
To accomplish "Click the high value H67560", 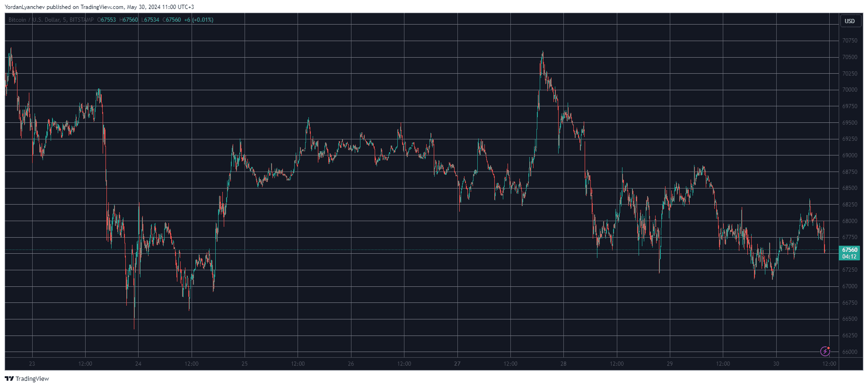I will pyautogui.click(x=129, y=20).
